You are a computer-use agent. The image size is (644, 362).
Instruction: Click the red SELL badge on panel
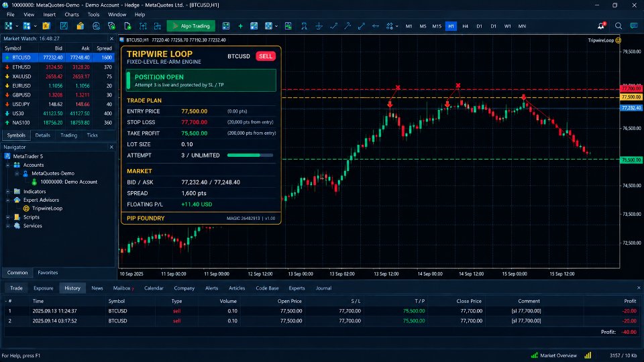pyautogui.click(x=266, y=56)
